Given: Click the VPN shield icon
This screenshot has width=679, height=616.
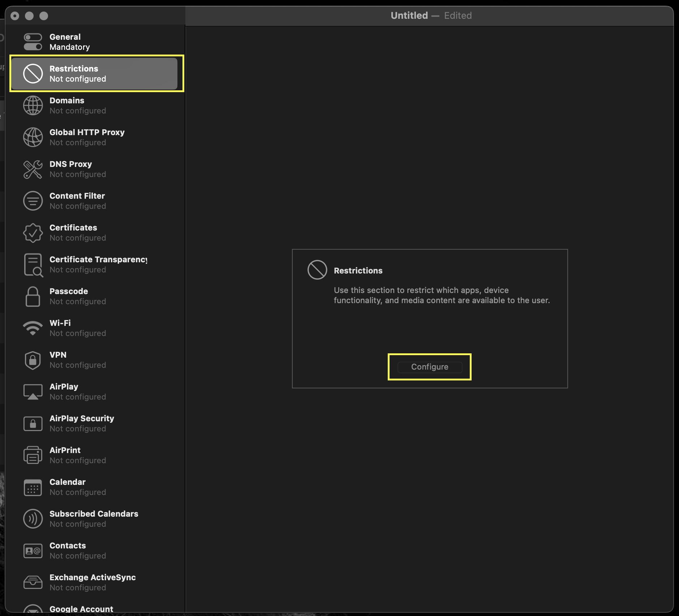Looking at the screenshot, I should (33, 359).
